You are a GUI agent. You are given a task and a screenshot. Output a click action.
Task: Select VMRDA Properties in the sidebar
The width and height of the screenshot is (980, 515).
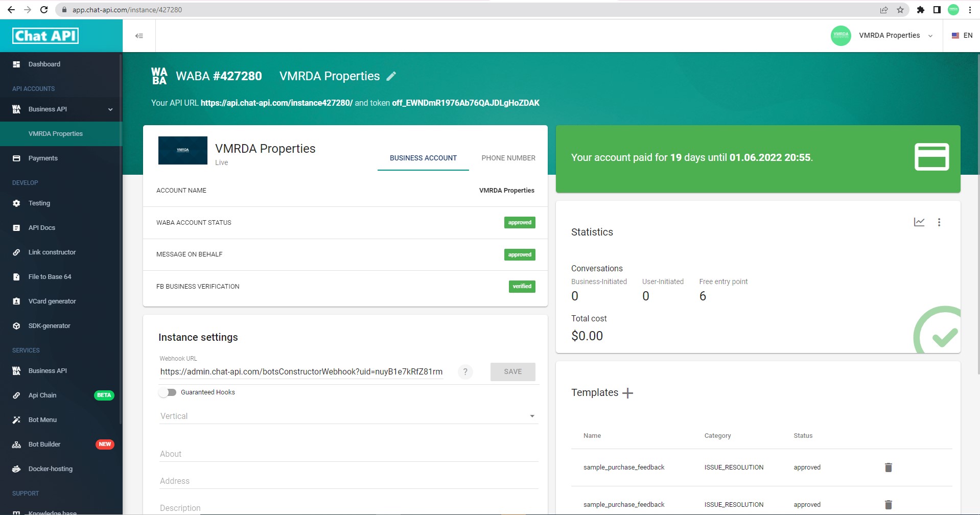[61, 134]
